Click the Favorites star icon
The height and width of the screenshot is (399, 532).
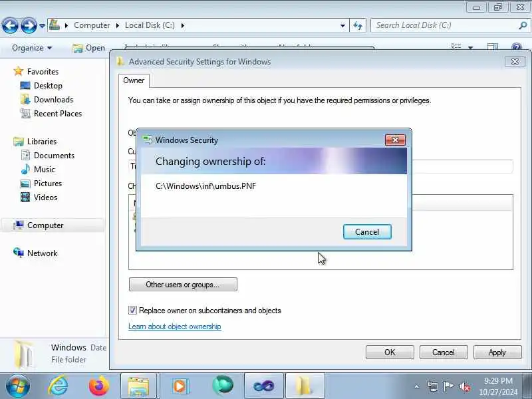pyautogui.click(x=19, y=71)
